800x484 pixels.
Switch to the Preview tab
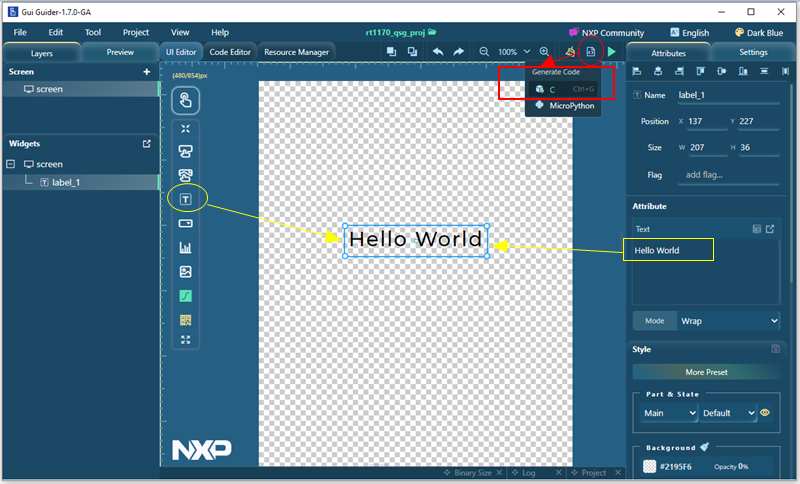coord(120,52)
